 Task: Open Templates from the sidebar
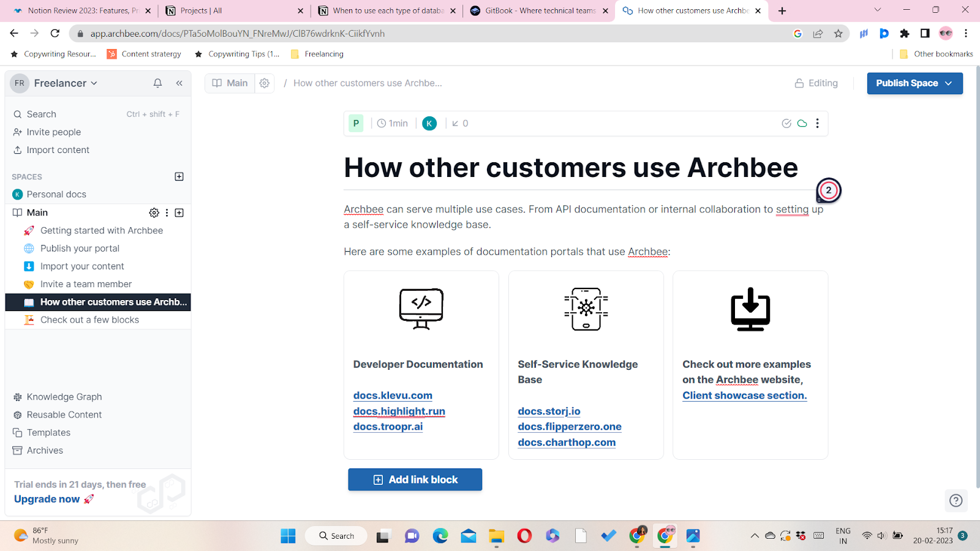pyautogui.click(x=48, y=432)
